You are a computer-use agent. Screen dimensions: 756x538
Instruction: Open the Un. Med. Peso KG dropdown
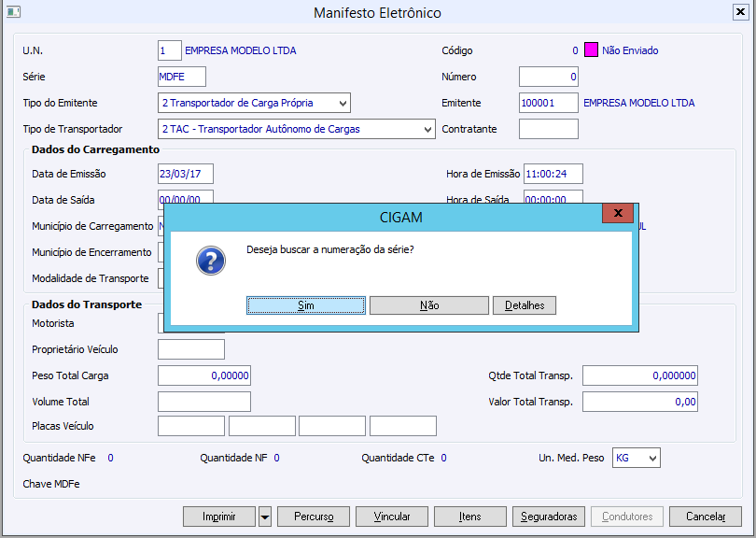click(651, 458)
